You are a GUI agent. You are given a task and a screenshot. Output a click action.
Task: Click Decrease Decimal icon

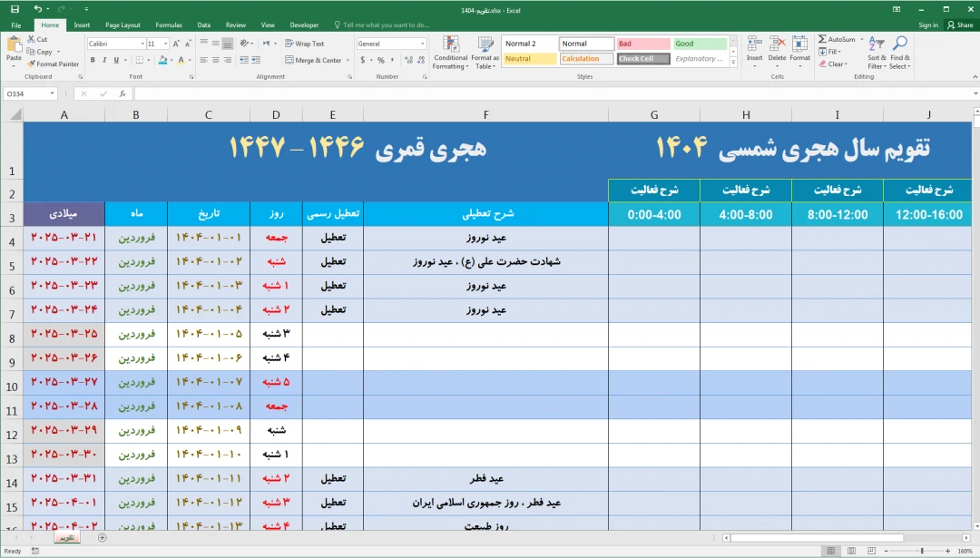coord(421,60)
